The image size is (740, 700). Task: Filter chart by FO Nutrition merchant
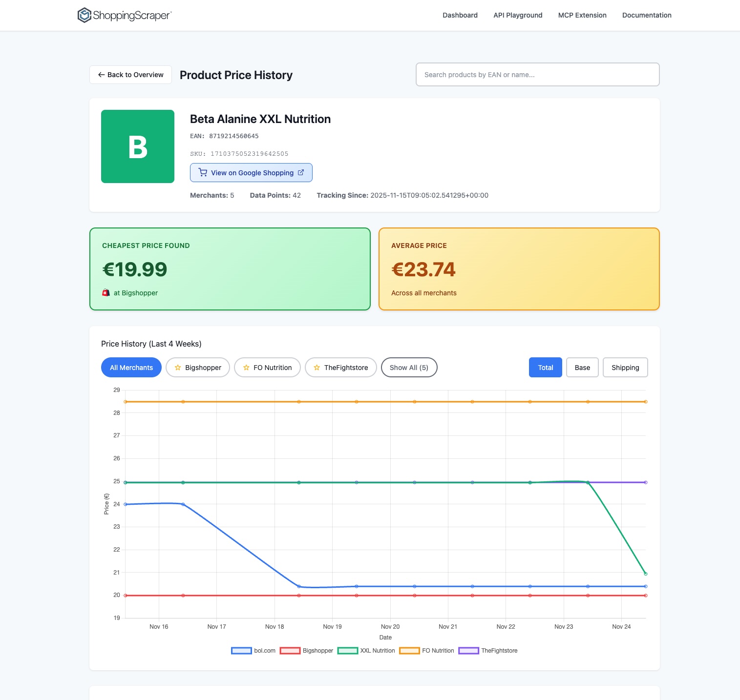point(267,368)
